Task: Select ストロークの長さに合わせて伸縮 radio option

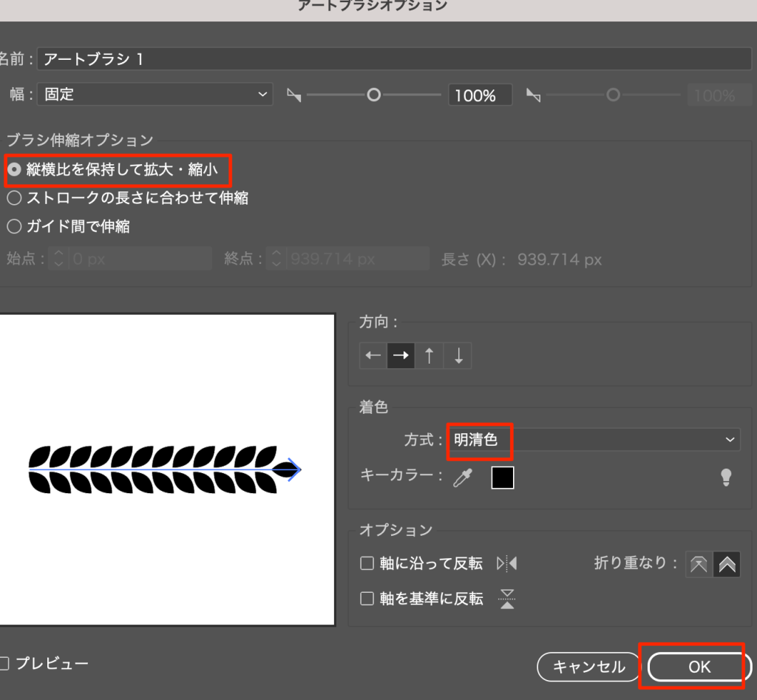Action: click(x=14, y=198)
